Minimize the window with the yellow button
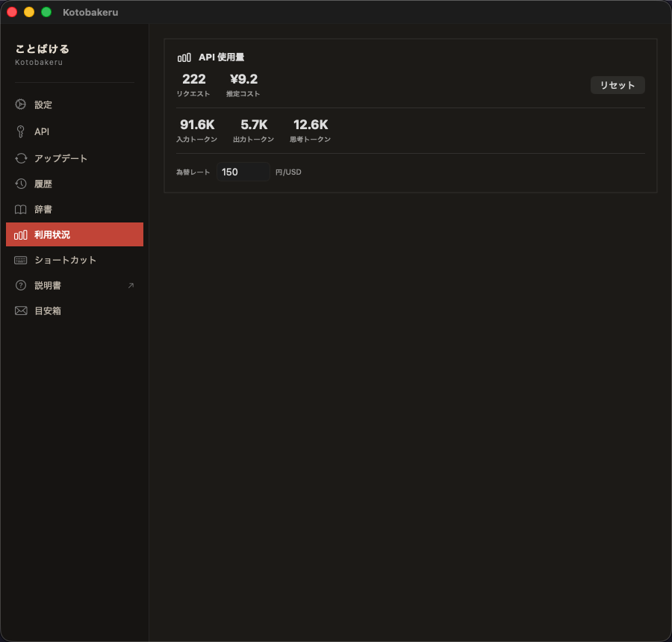The image size is (672, 642). click(29, 12)
